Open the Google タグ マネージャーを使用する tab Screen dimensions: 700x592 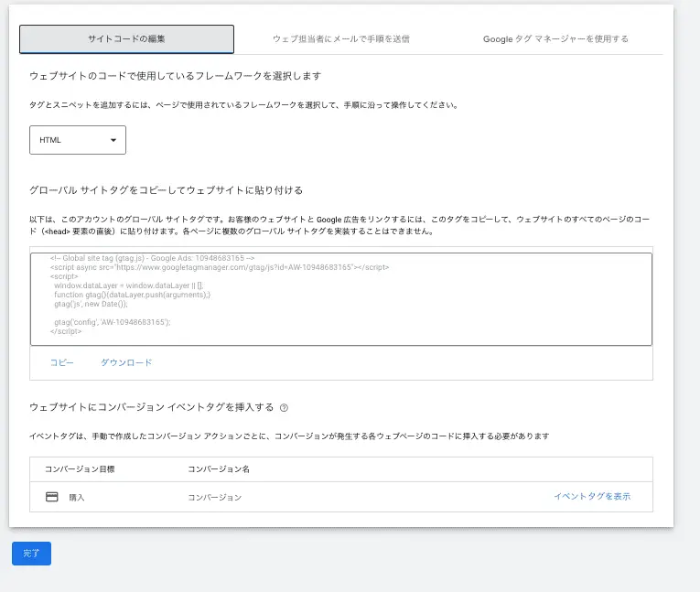[x=555, y=38]
